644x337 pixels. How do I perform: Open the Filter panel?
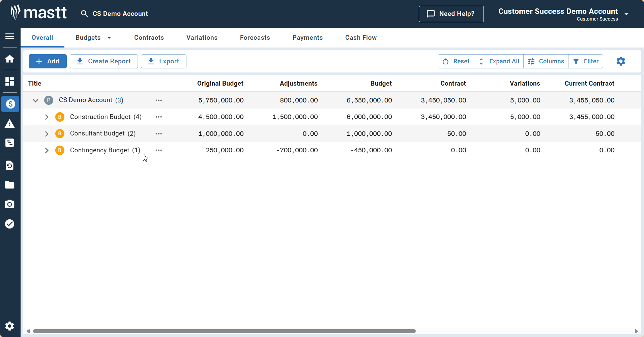pyautogui.click(x=586, y=61)
